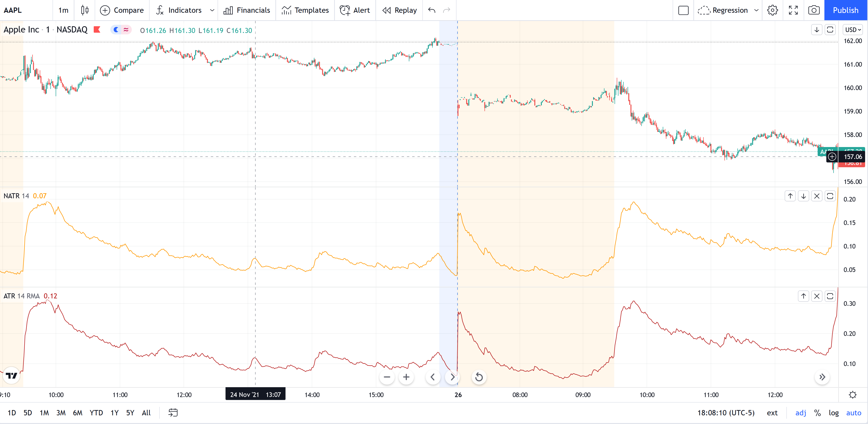Viewport: 868px width, 424px height.
Task: Move the NATR pane down
Action: tap(804, 196)
